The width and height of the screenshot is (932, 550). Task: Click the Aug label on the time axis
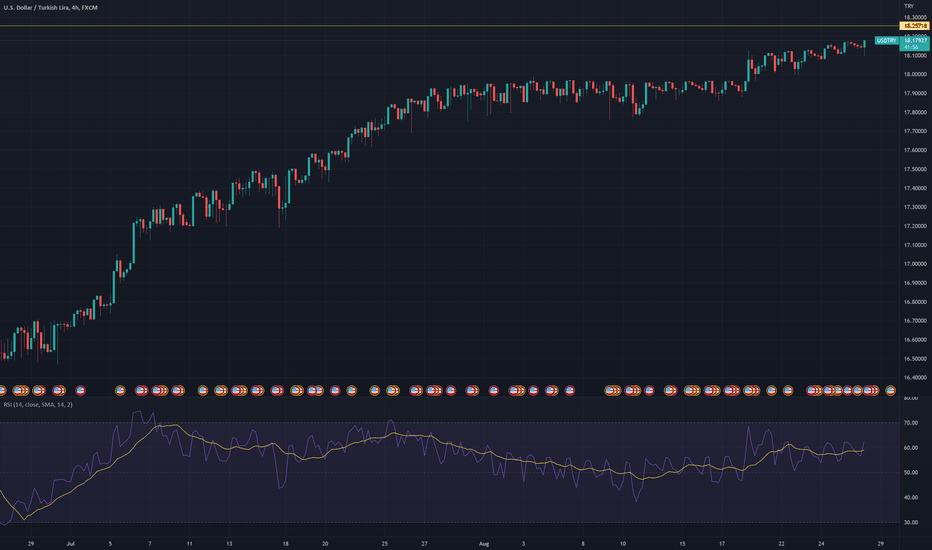click(x=484, y=544)
